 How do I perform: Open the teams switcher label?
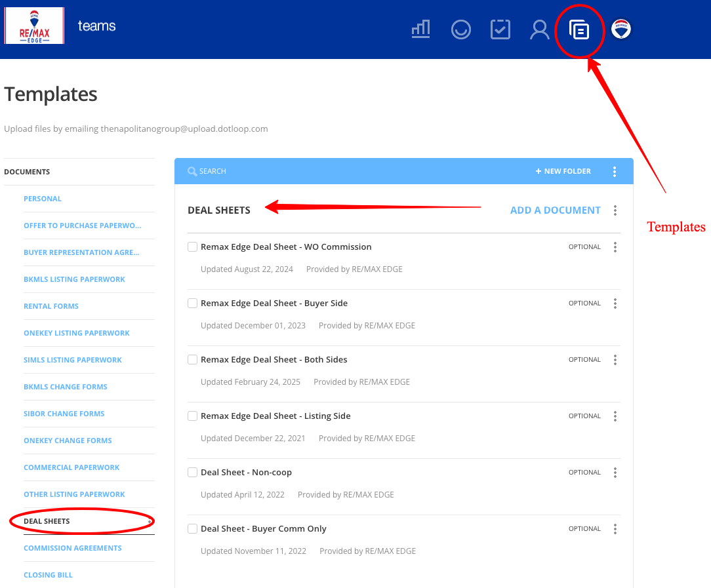click(x=96, y=26)
